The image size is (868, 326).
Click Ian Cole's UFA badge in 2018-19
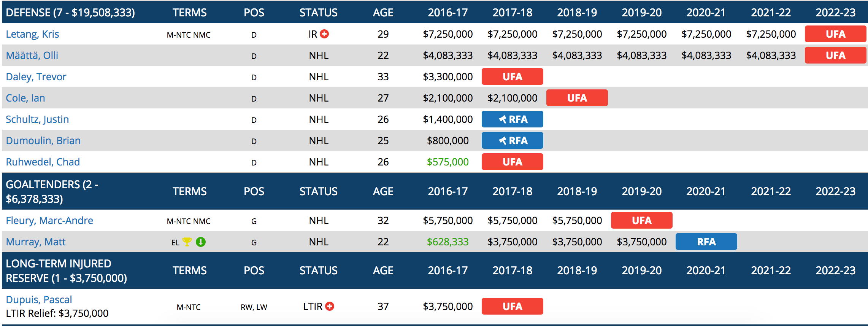pyautogui.click(x=577, y=98)
